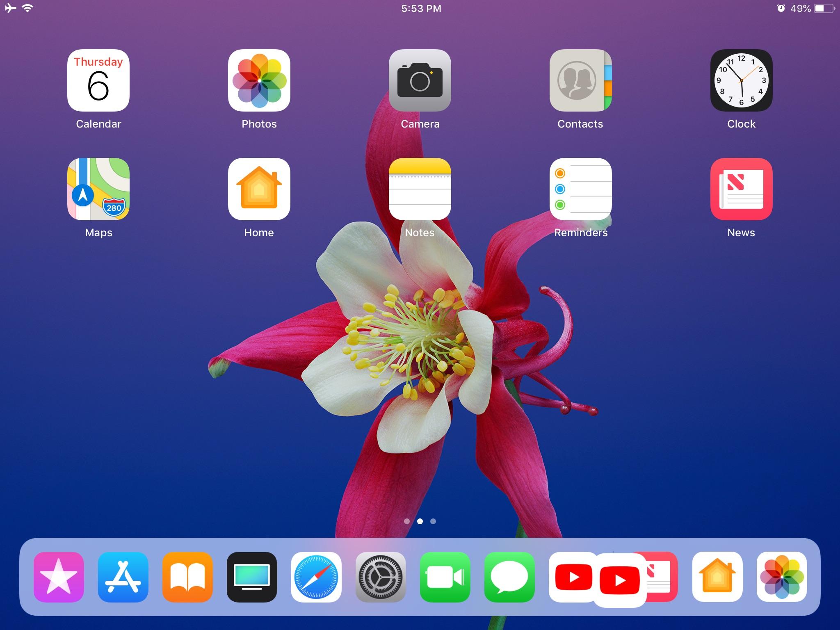Open YouTube from the dock's recent apps
The width and height of the screenshot is (840, 630).
[x=574, y=577]
